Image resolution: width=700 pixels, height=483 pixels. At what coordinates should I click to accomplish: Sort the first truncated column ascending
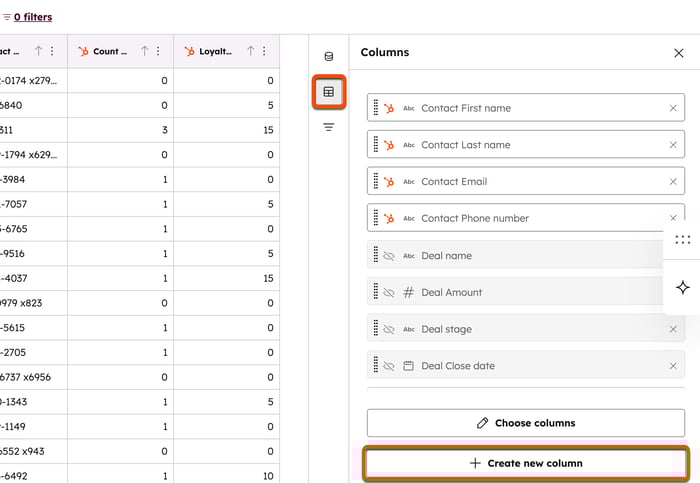pos(39,51)
